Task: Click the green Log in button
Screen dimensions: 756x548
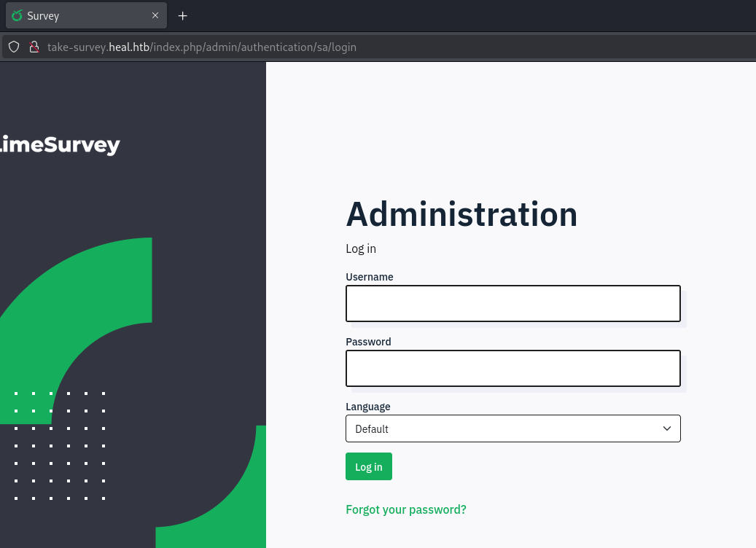Action: pos(369,466)
